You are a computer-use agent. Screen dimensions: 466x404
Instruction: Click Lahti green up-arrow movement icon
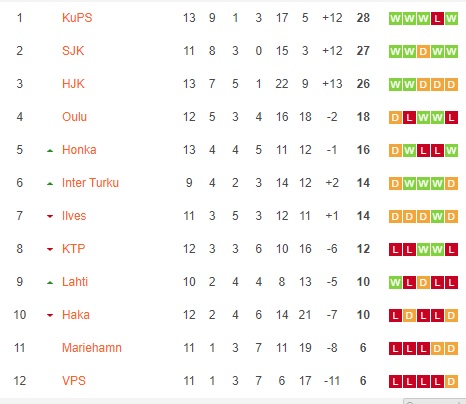(50, 283)
